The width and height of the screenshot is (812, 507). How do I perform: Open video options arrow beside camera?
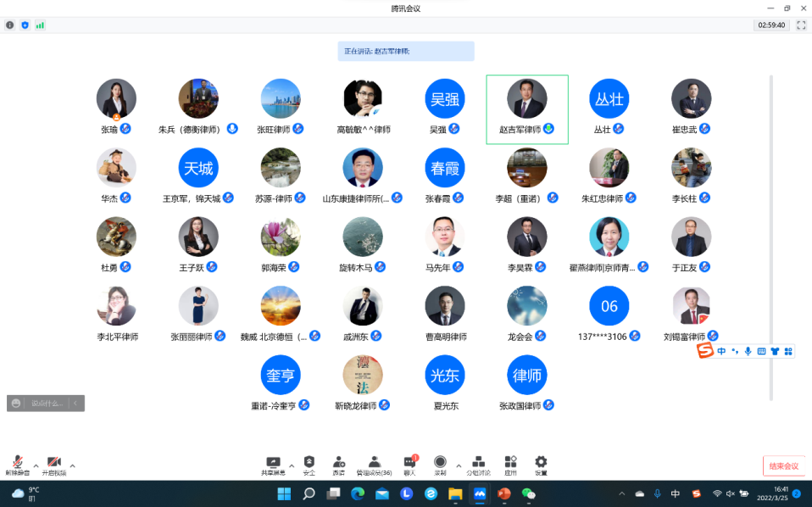(x=72, y=465)
